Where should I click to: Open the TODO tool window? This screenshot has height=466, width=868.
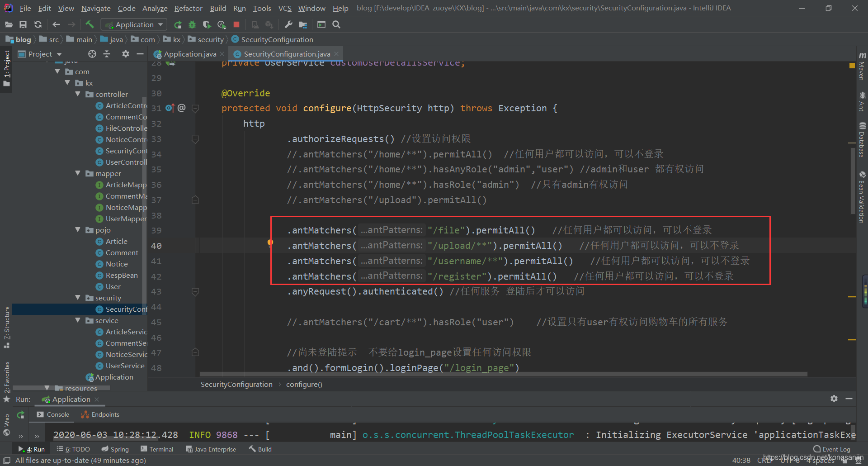click(x=73, y=449)
